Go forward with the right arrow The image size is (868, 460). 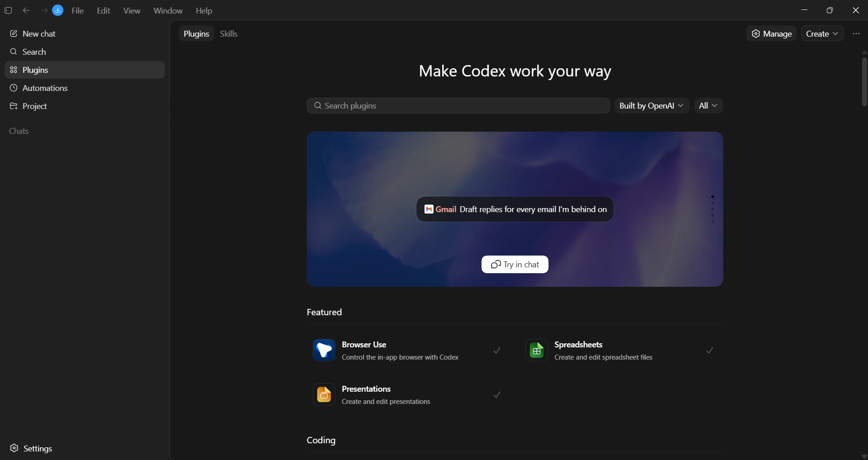44,10
